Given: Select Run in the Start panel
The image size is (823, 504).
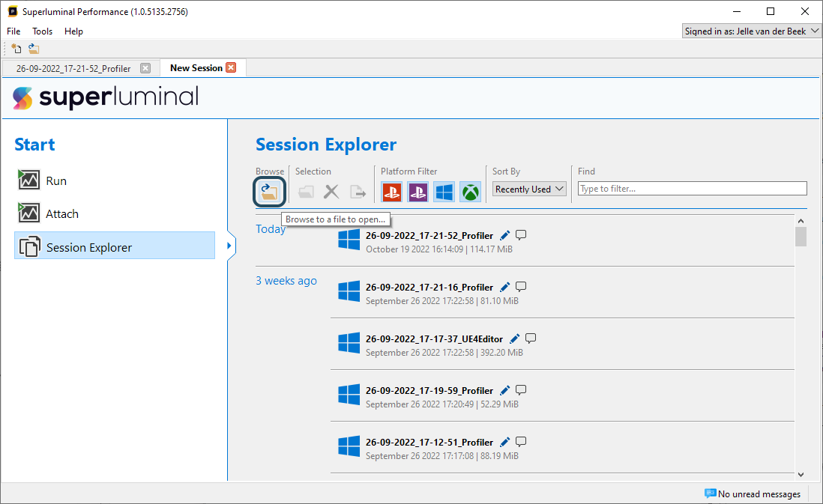Looking at the screenshot, I should point(56,180).
